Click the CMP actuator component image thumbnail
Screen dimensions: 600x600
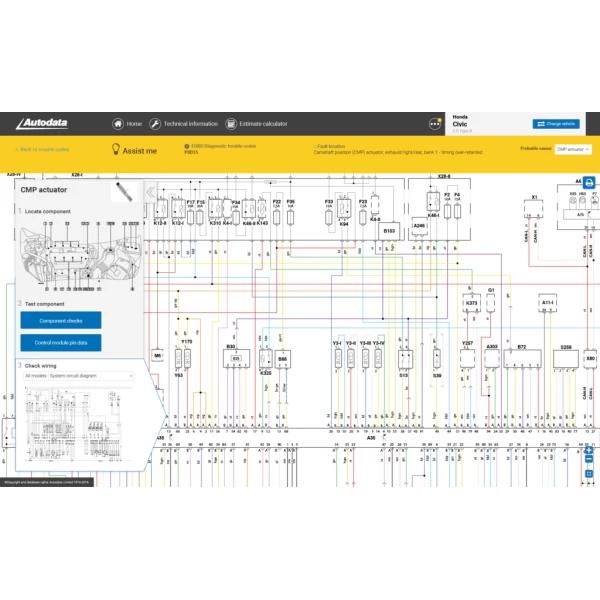[124, 192]
